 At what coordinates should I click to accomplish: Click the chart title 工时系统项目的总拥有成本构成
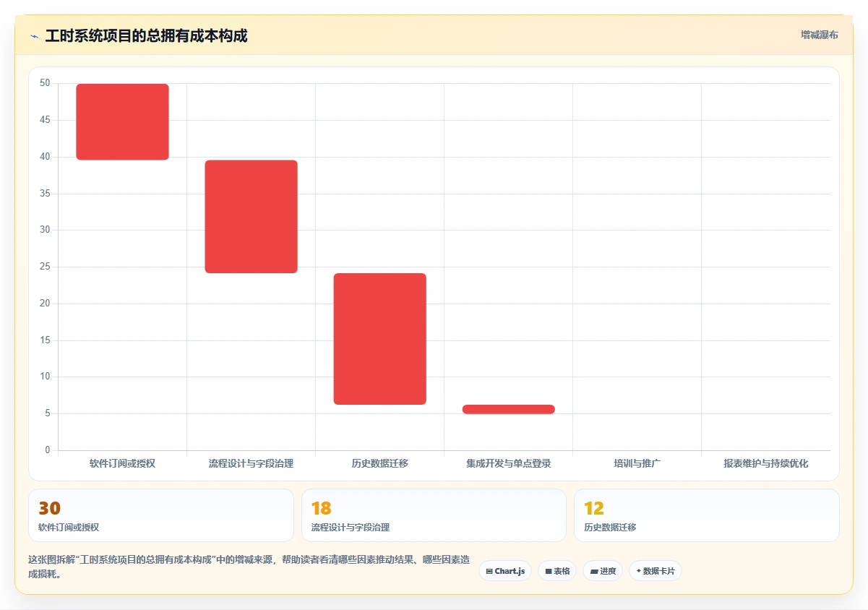tap(147, 36)
